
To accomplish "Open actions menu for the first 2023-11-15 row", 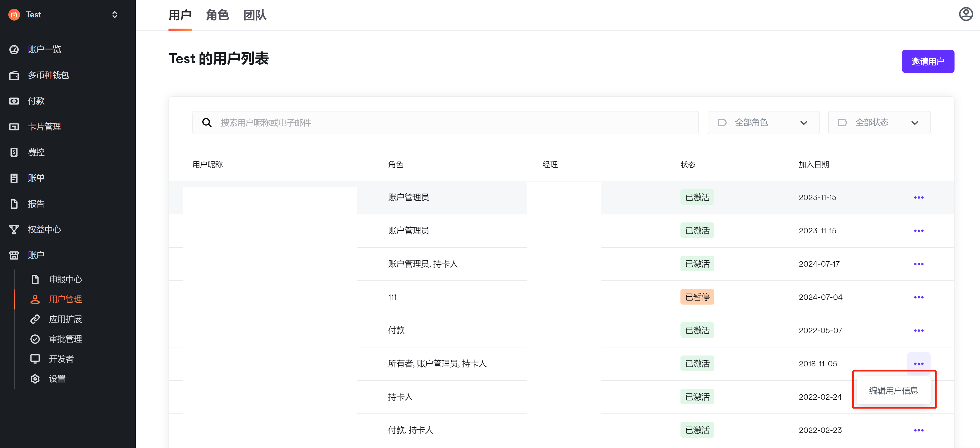I will click(x=918, y=197).
